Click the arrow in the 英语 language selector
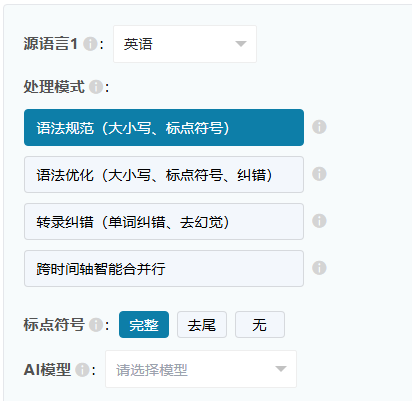The width and height of the screenshot is (412, 401). tap(241, 44)
